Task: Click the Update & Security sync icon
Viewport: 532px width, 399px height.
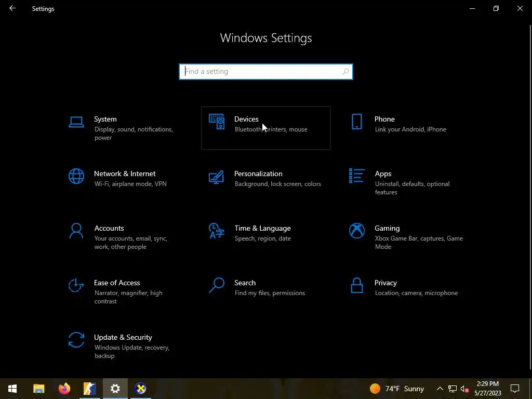Action: (76, 340)
